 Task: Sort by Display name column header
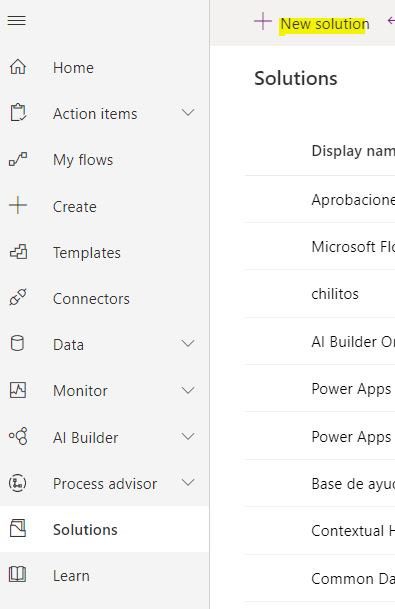coord(353,151)
